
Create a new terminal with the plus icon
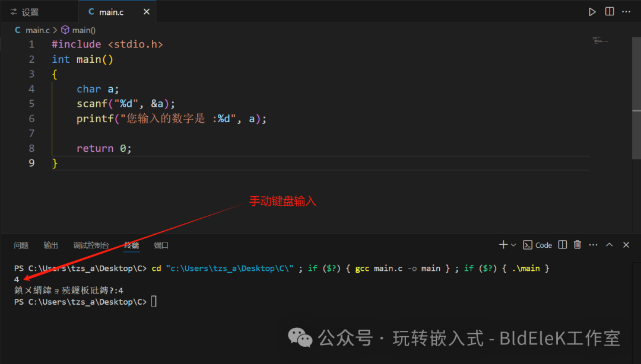click(503, 245)
